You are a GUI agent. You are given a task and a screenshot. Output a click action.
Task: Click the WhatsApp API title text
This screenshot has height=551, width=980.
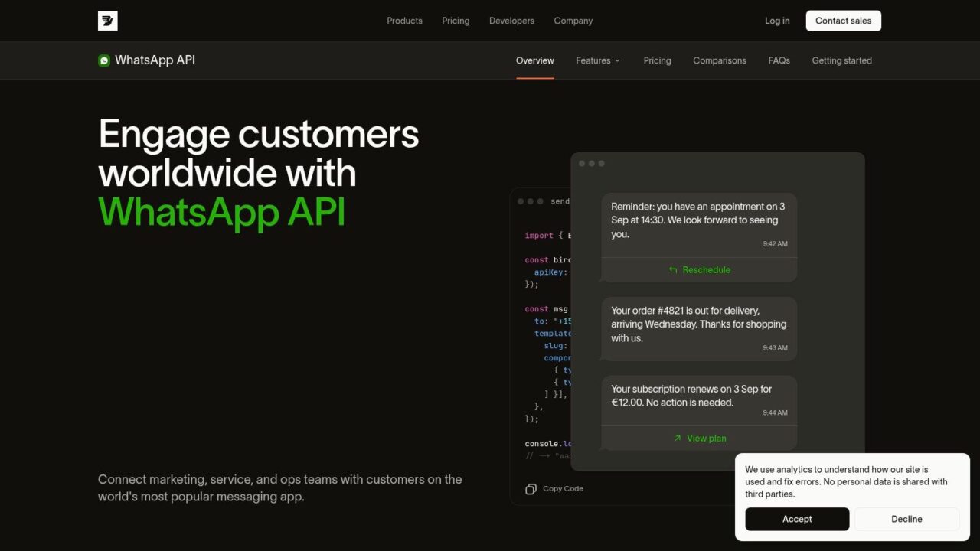tap(155, 60)
